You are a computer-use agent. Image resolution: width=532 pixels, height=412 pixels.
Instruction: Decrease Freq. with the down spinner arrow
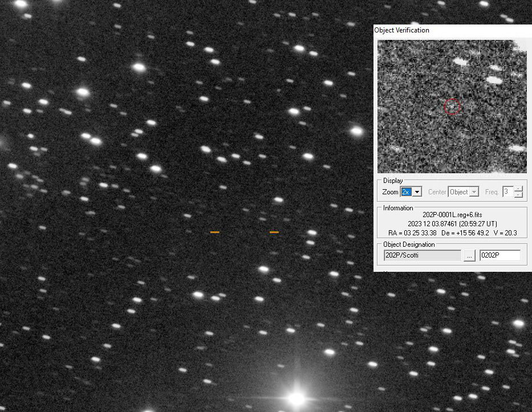click(518, 195)
